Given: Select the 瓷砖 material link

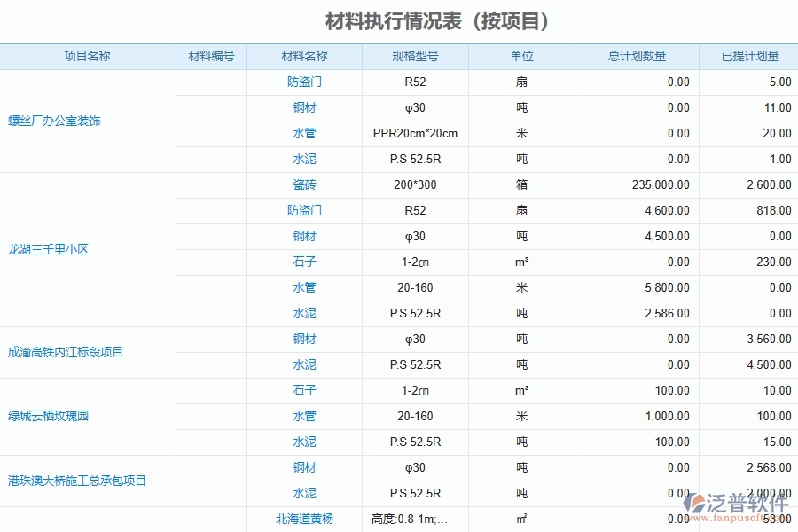Looking at the screenshot, I should [304, 184].
